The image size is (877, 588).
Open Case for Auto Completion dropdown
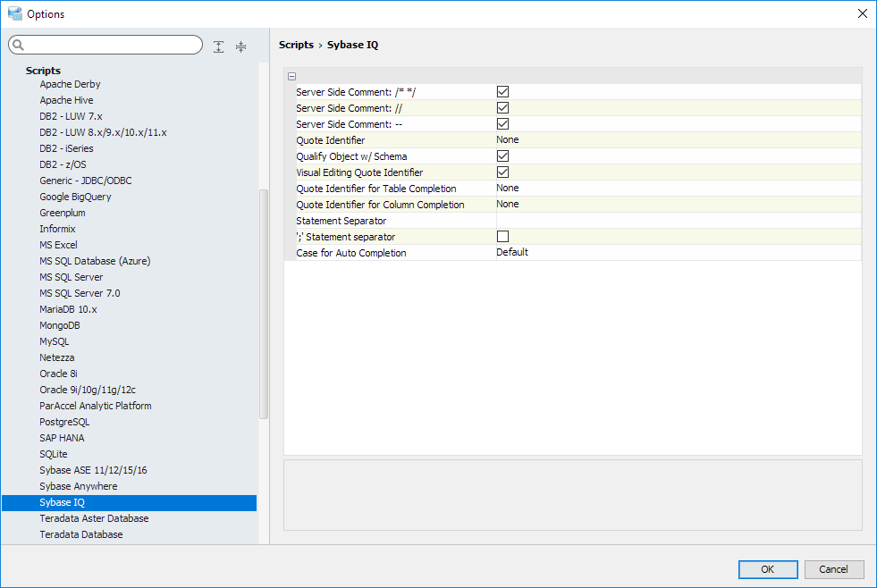click(678, 253)
